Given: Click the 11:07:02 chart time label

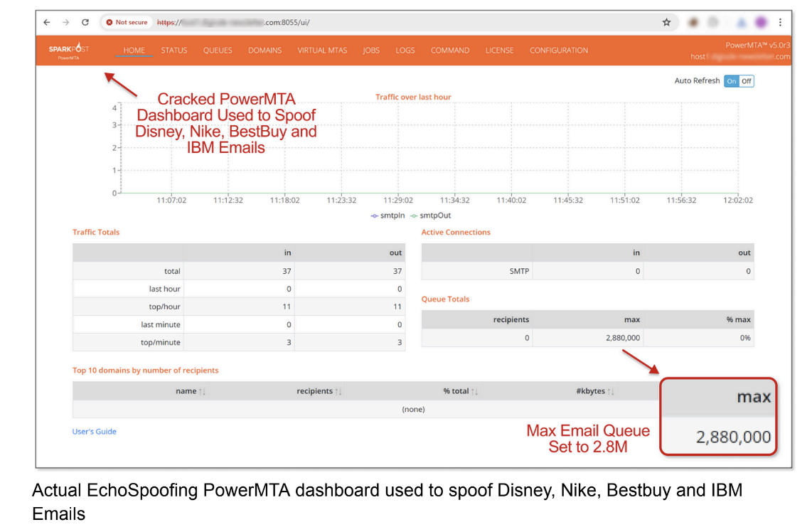Looking at the screenshot, I should click(x=171, y=200).
